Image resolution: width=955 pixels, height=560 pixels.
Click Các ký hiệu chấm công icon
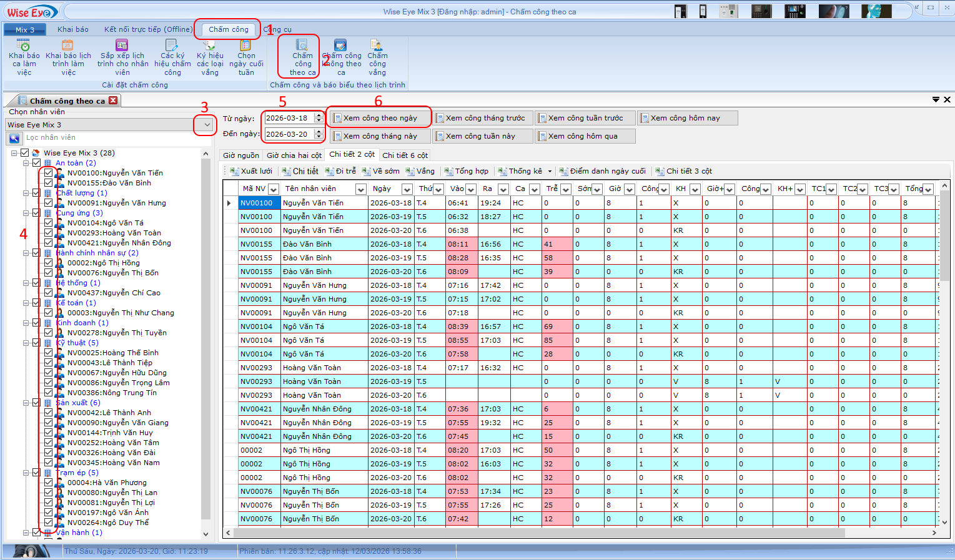172,46
